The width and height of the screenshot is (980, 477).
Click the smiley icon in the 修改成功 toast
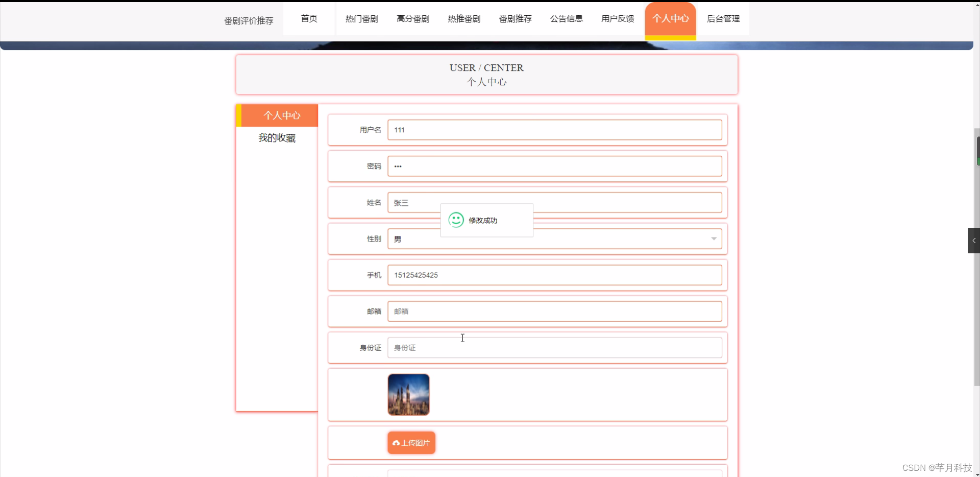point(456,220)
